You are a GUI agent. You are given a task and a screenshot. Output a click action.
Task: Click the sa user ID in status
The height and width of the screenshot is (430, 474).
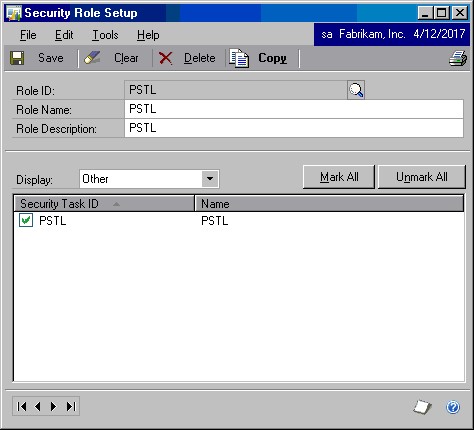point(327,34)
